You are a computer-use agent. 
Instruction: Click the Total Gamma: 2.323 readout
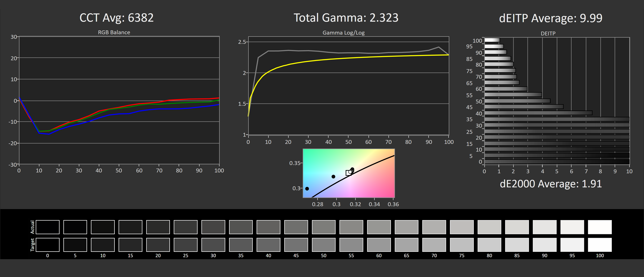click(x=346, y=18)
